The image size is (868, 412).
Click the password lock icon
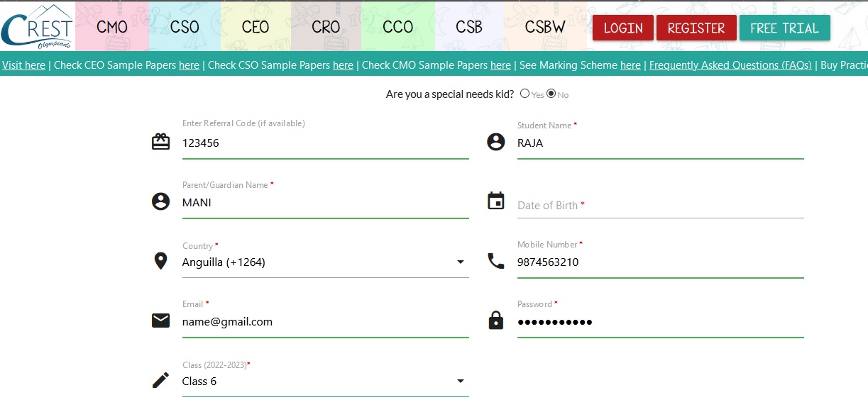pos(495,321)
